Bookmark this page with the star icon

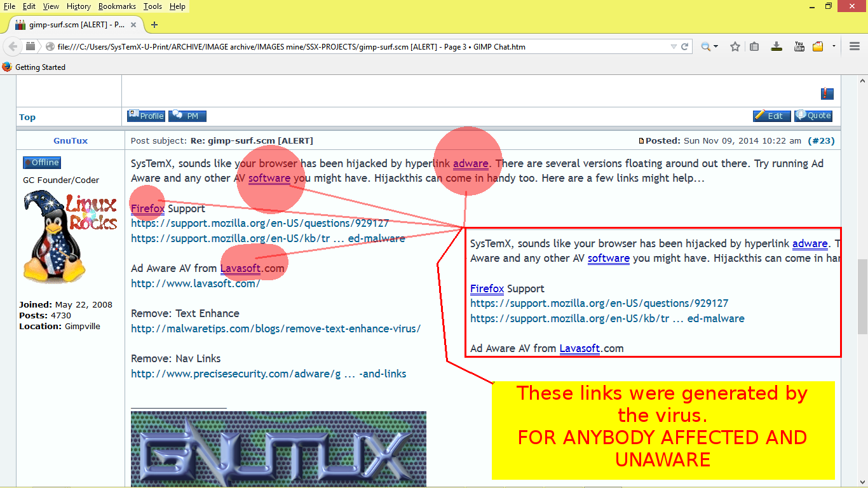click(x=735, y=46)
